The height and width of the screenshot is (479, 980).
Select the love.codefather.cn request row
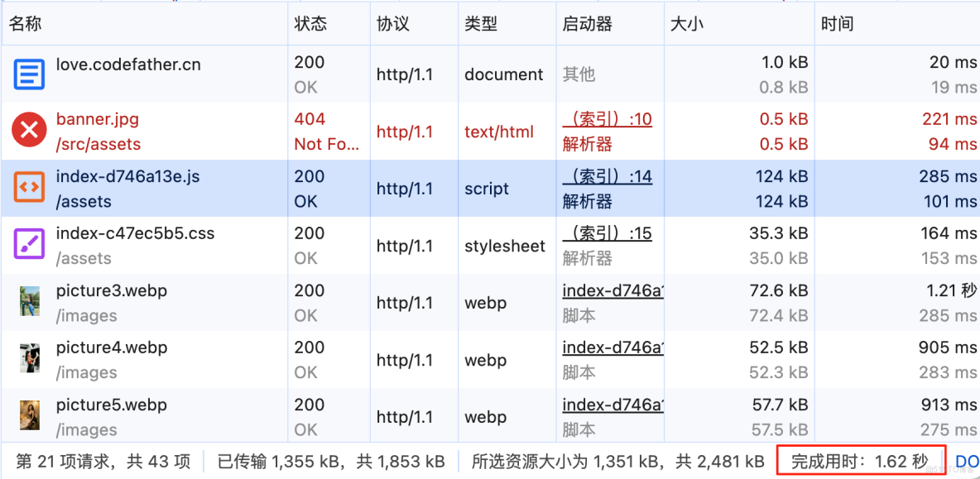coord(490,74)
